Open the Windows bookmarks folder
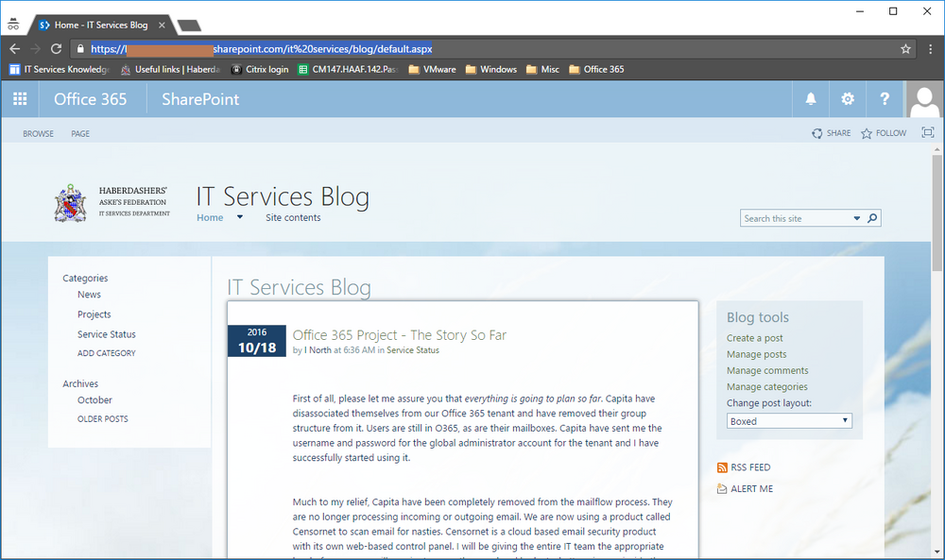 [x=491, y=69]
